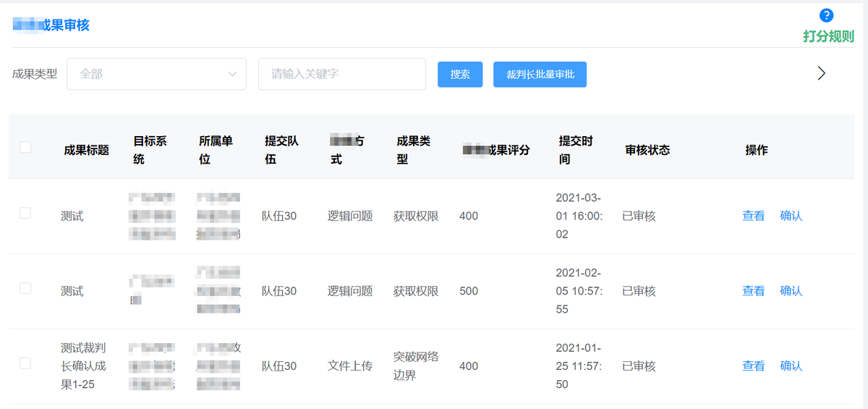Click the 操作 column header
Image resolution: width=868 pixels, height=409 pixels.
(x=757, y=151)
